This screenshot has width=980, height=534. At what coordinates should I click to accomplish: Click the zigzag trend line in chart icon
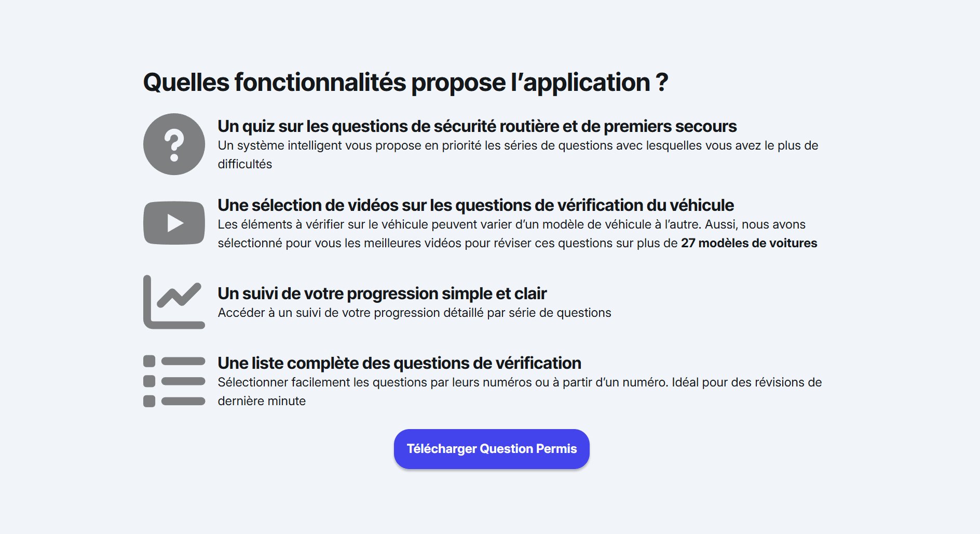coord(179,295)
